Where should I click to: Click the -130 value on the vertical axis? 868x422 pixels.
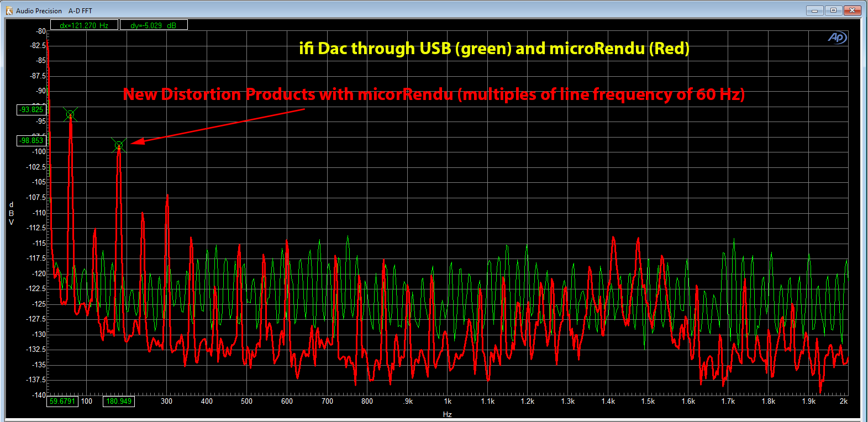39,334
